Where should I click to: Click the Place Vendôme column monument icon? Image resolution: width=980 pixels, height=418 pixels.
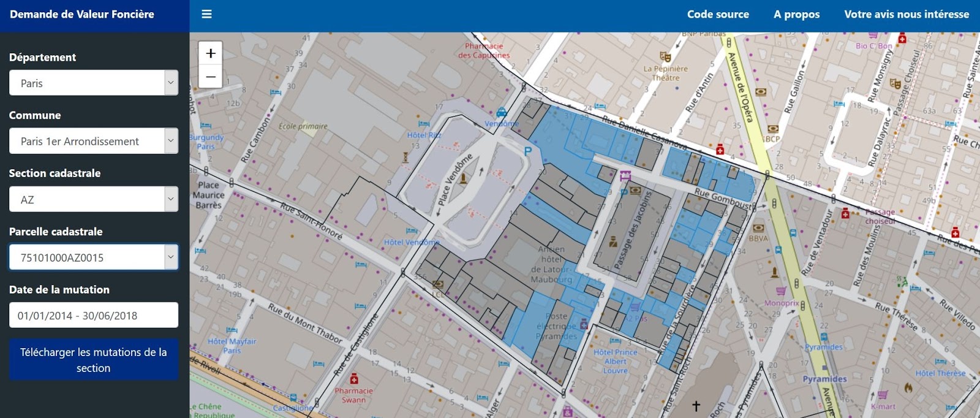[464, 178]
